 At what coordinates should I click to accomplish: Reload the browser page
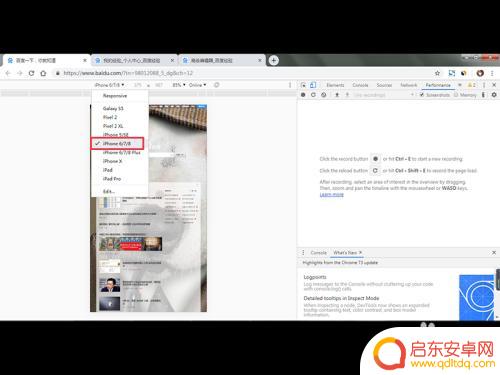tap(31, 73)
